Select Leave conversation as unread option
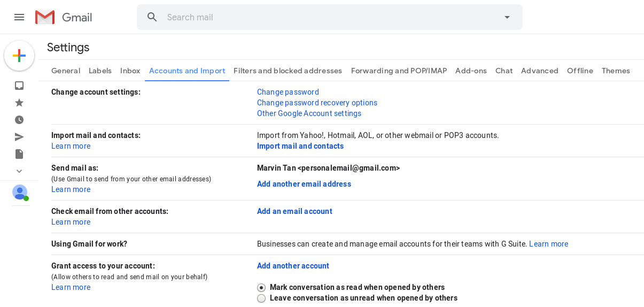This screenshot has height=307, width=644. [261, 298]
